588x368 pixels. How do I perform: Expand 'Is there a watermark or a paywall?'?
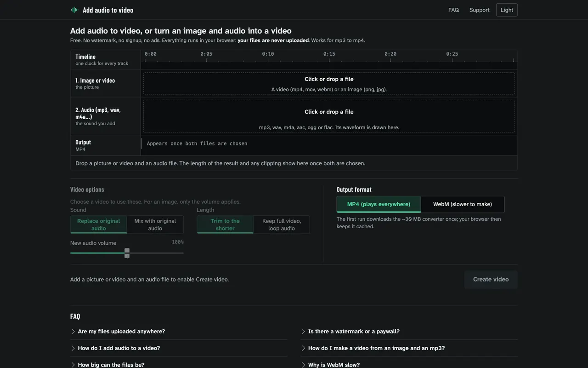[409, 331]
